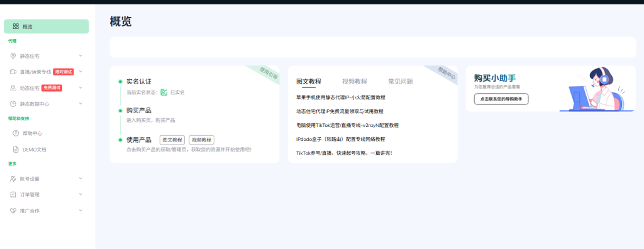Click the red 限时测试 badge
644x249 pixels.
[x=64, y=72]
